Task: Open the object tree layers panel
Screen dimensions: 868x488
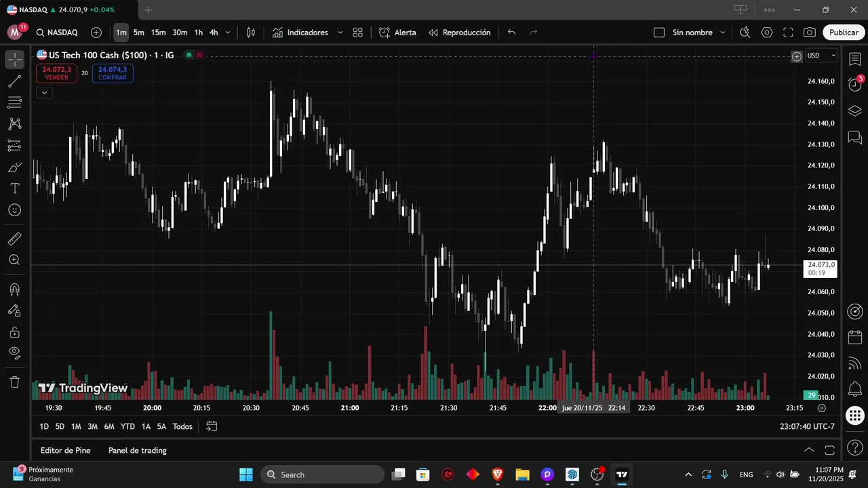Action: click(x=854, y=110)
